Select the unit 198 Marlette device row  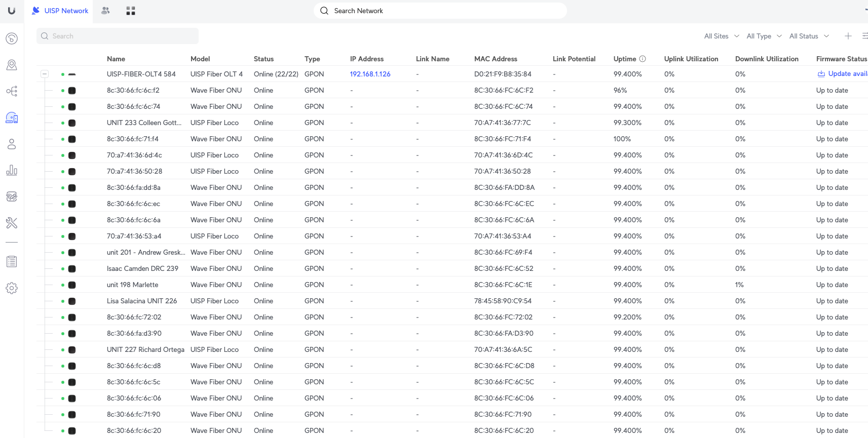coord(133,285)
